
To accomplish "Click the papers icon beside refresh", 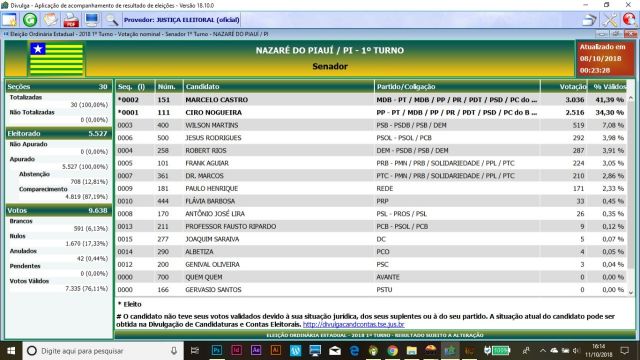I will coord(51,20).
